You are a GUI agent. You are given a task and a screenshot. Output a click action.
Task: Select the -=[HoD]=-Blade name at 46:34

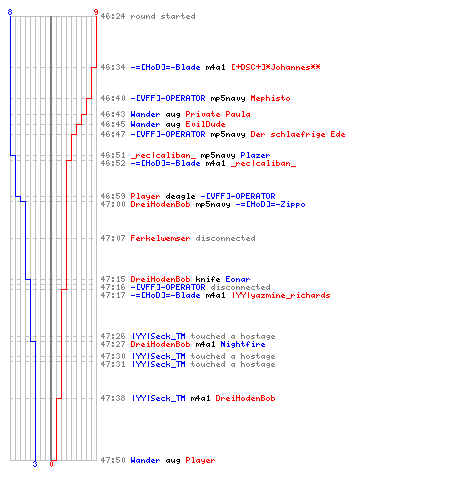pyautogui.click(x=165, y=67)
